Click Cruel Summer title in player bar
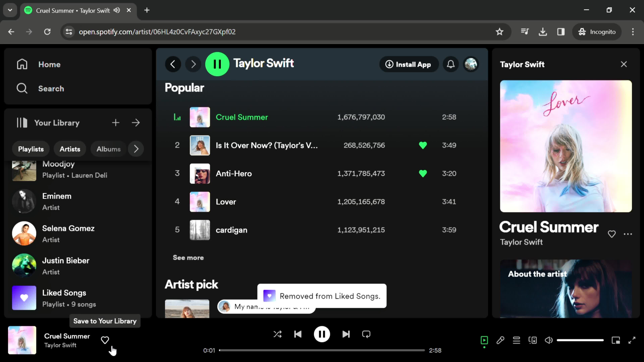The image size is (644, 362). (x=67, y=336)
